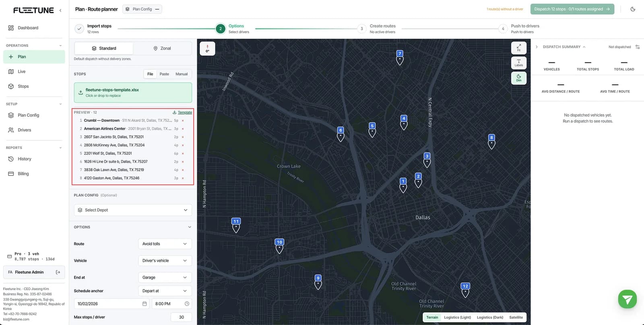Download the Template link
The image size is (644, 325).
pos(182,113)
